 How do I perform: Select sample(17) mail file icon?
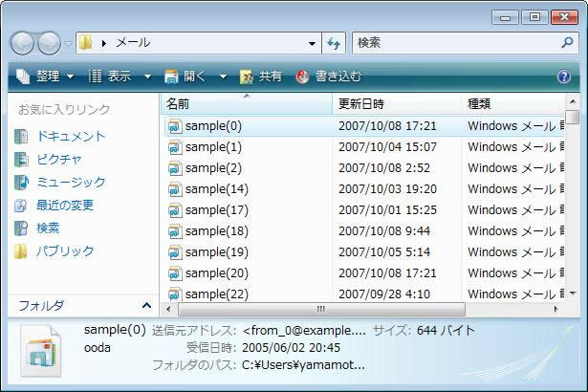(x=175, y=210)
